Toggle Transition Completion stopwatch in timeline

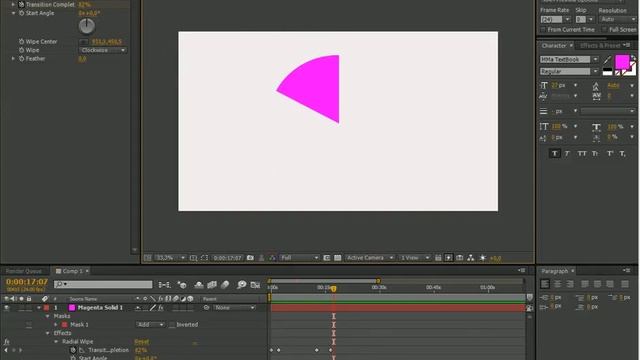73,350
